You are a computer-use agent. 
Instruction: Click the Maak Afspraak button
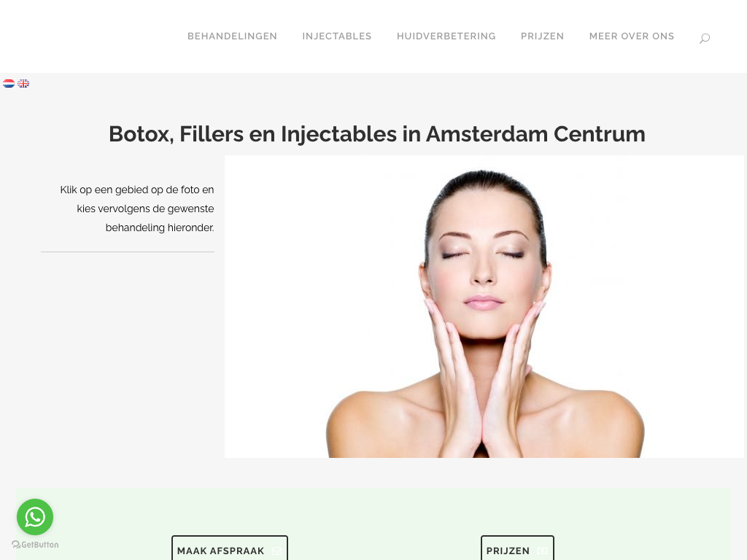pos(230,549)
